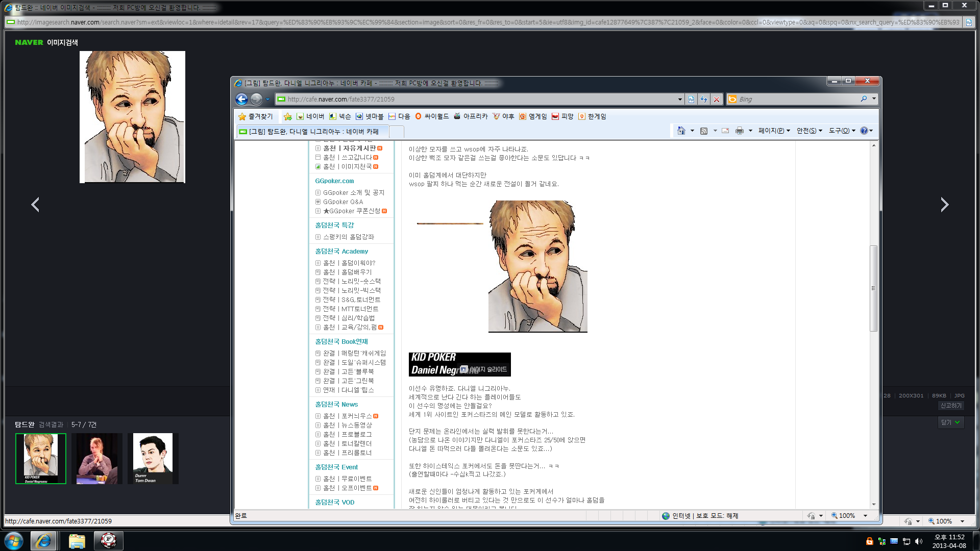
Task: Click the network icon in the system tray
Action: pos(906,541)
